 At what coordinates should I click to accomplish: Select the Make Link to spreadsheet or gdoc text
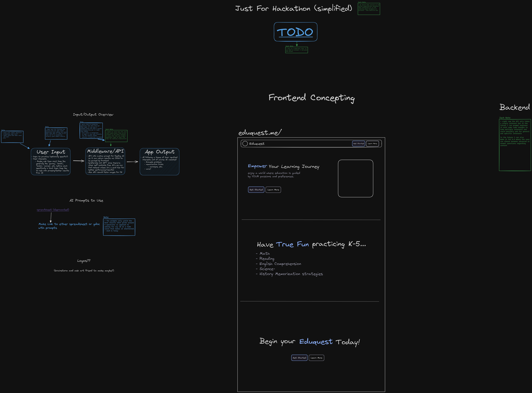pos(69,226)
